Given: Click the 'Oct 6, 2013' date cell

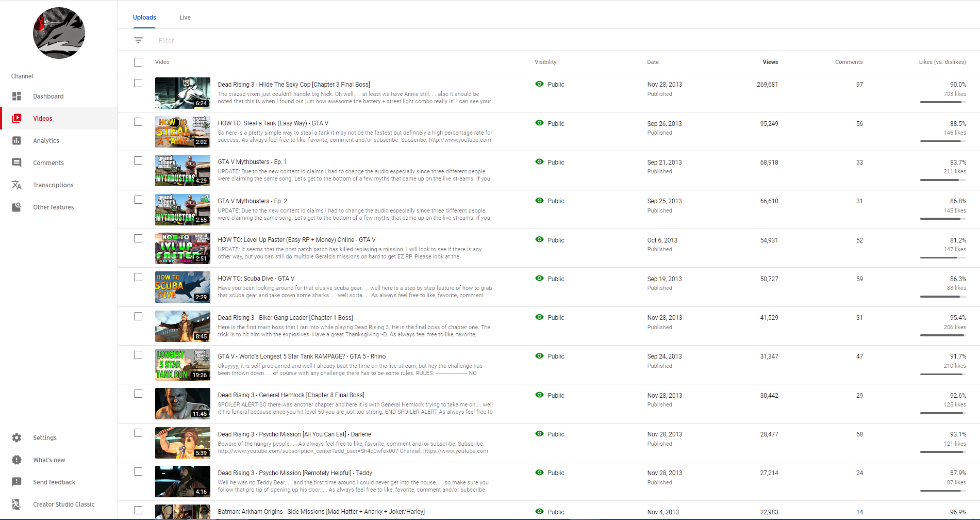Looking at the screenshot, I should coord(662,240).
